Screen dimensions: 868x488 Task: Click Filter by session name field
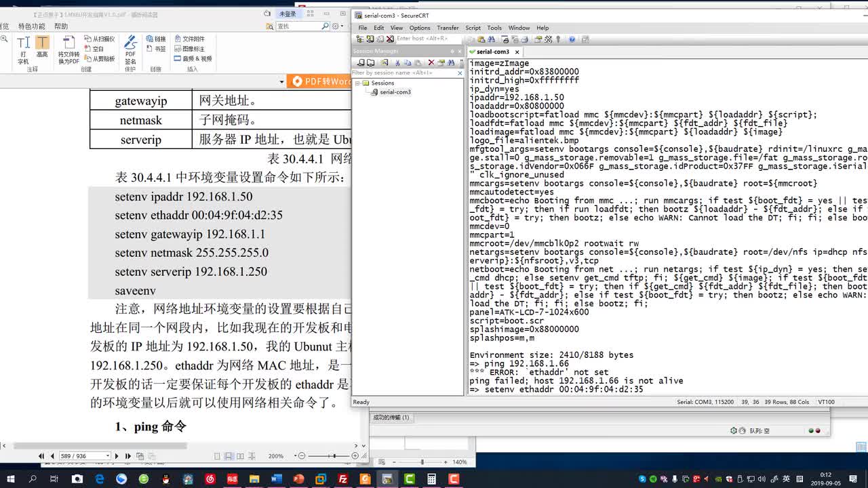(403, 73)
